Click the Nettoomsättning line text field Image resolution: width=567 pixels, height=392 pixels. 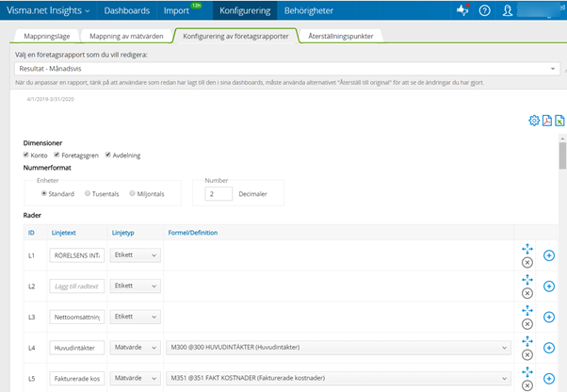coord(77,317)
